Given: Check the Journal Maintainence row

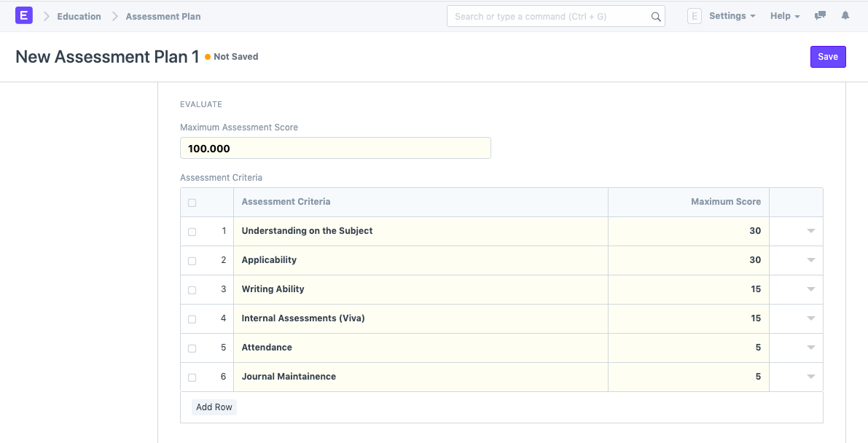Looking at the screenshot, I should (x=192, y=377).
